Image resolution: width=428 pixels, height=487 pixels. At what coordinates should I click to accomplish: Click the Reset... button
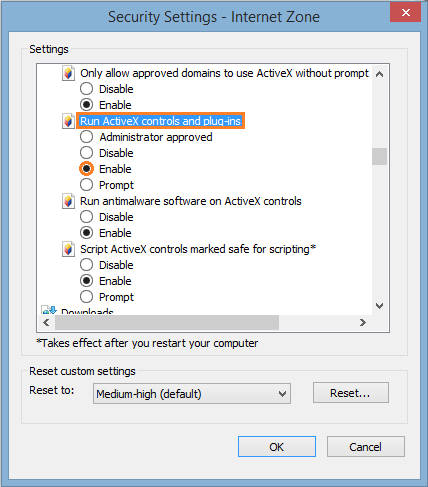pyautogui.click(x=351, y=393)
